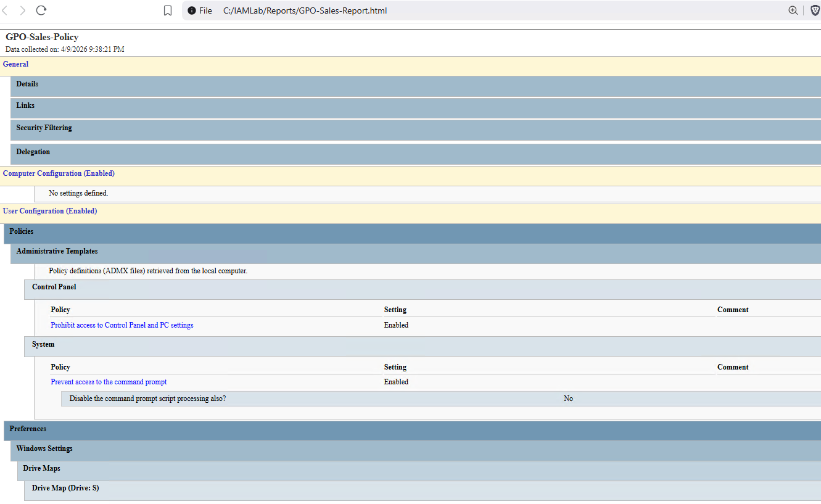Open the File info badge in the address bar

point(192,10)
